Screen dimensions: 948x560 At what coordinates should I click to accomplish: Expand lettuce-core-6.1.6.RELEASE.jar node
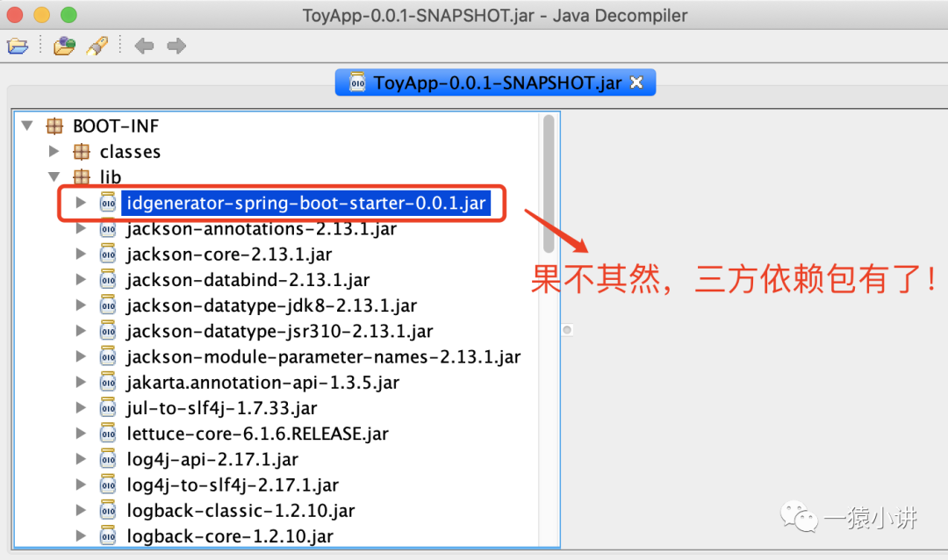(81, 434)
